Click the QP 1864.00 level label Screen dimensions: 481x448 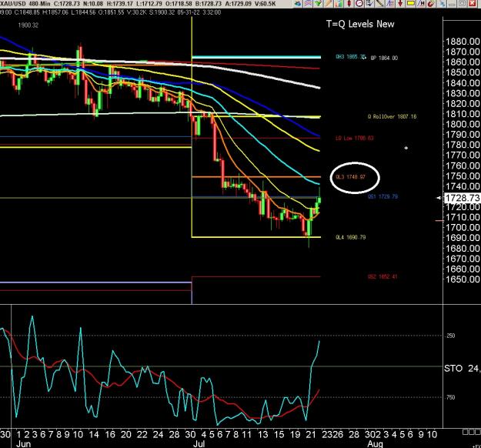(x=384, y=58)
